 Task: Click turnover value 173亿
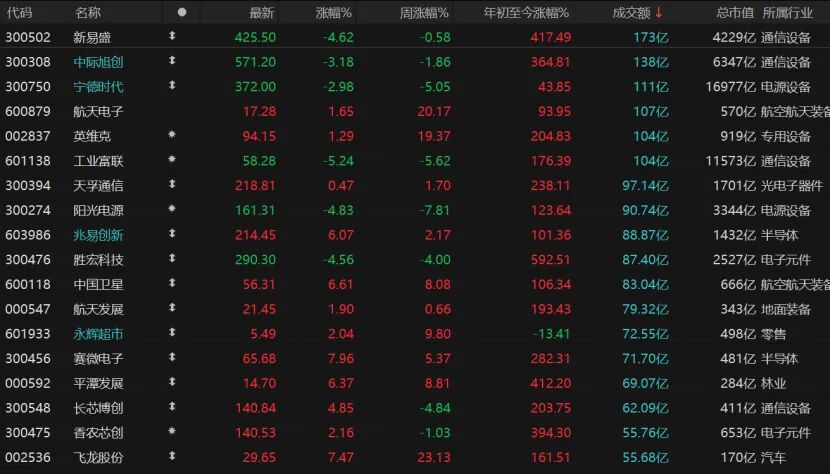coord(651,37)
